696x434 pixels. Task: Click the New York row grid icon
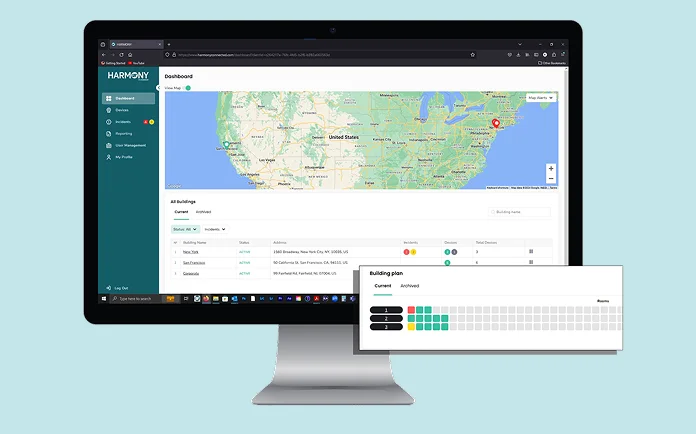pyautogui.click(x=531, y=251)
